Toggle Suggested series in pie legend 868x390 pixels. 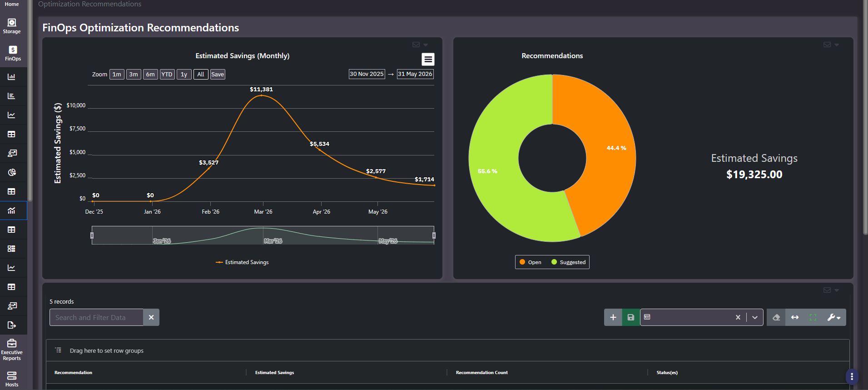pyautogui.click(x=568, y=262)
